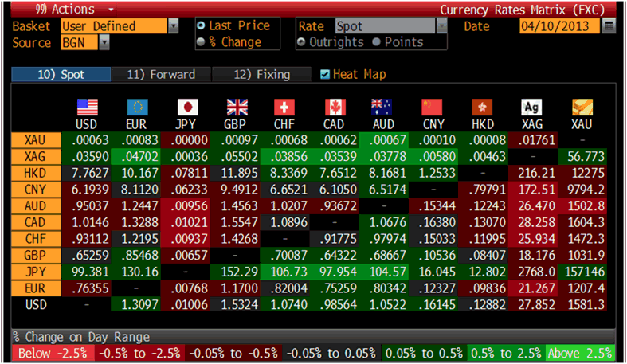This screenshot has height=364, width=627.
Task: Click the EUR European Union flag icon
Action: (x=137, y=108)
